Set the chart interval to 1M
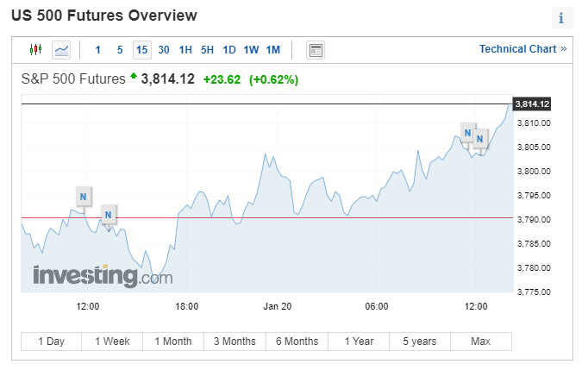The image size is (588, 370). click(273, 50)
